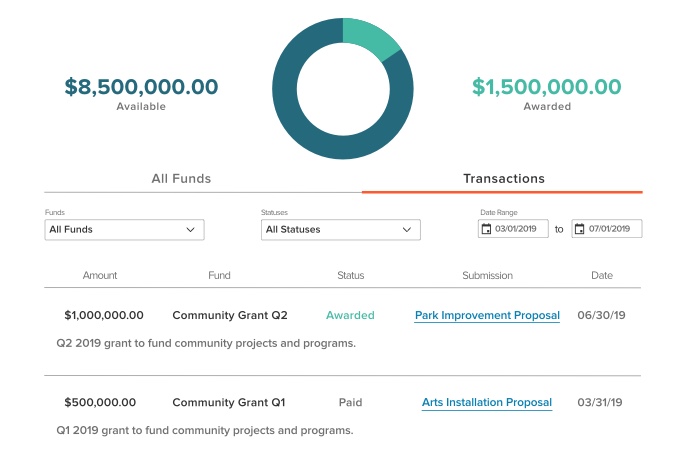Sort by the Amount column header
Screen dimensions: 685x465
point(100,276)
